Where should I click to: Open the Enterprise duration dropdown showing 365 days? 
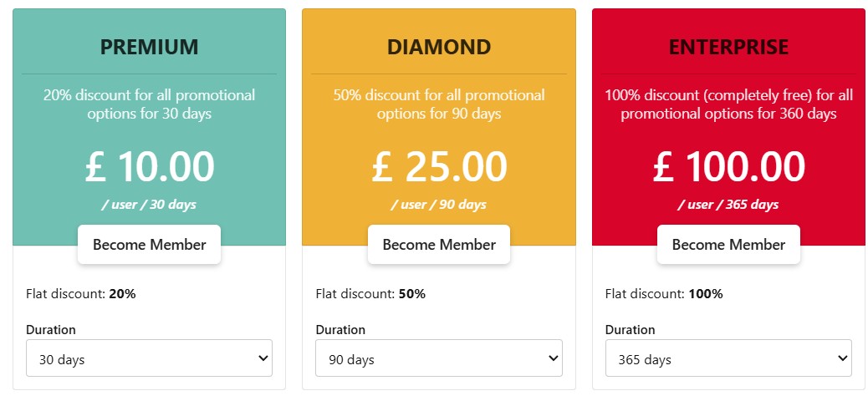click(x=728, y=358)
